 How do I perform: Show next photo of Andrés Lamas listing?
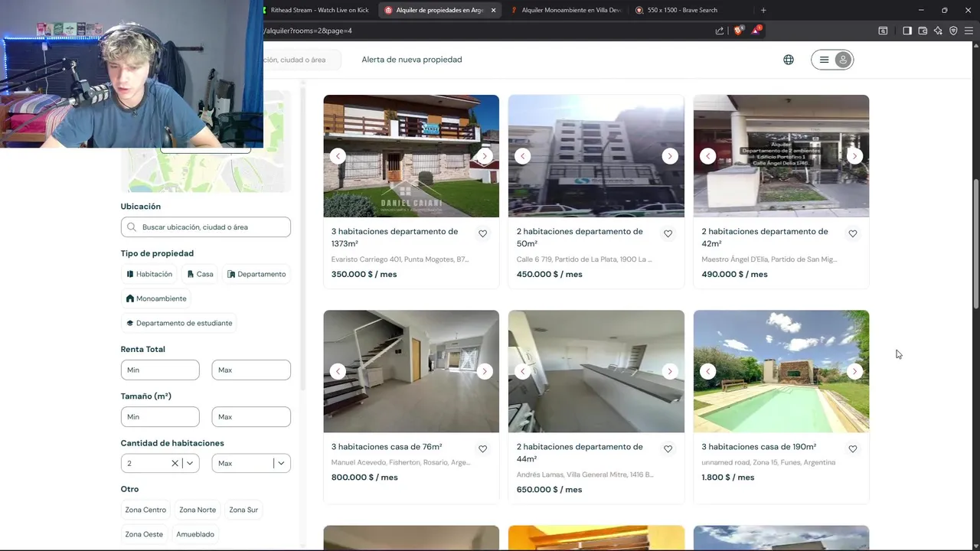(670, 371)
